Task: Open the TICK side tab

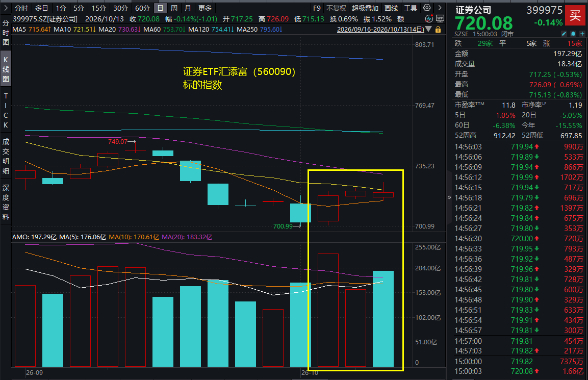Action: [6, 110]
